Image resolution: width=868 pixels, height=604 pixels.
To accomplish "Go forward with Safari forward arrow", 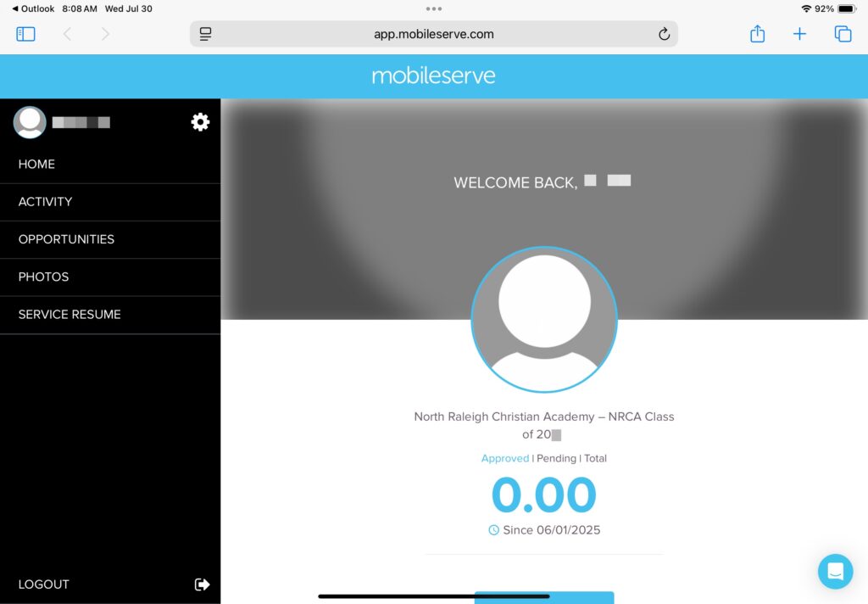I will (105, 34).
